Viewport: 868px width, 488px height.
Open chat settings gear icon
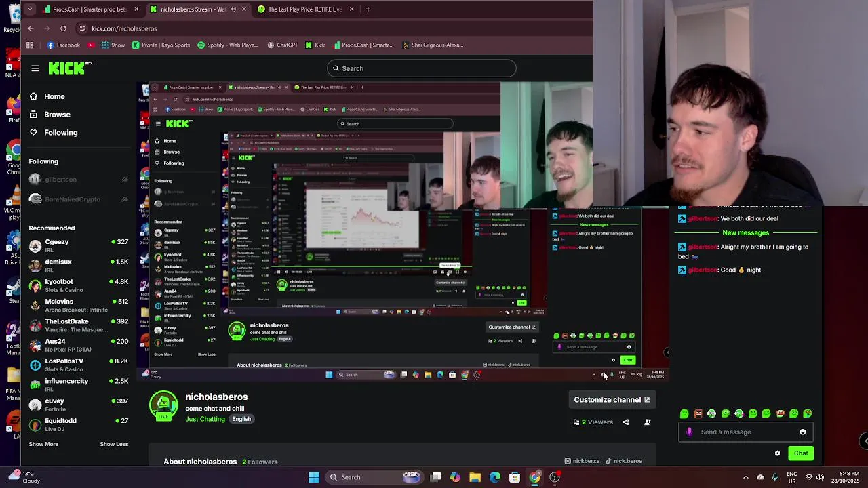pos(777,453)
